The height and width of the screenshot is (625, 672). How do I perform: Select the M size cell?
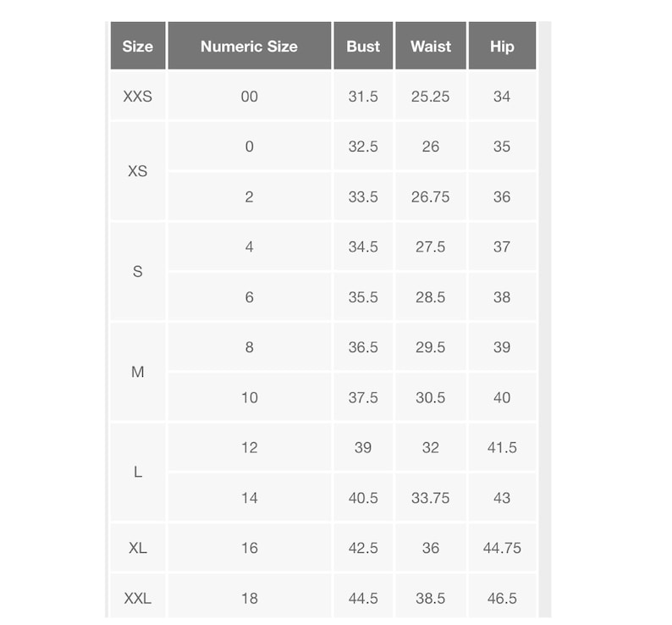click(138, 372)
